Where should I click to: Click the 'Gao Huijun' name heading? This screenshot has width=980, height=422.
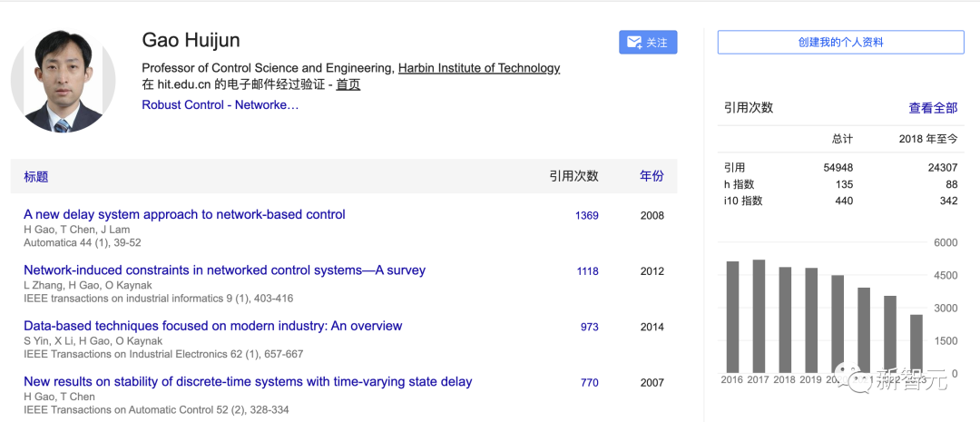pos(191,40)
